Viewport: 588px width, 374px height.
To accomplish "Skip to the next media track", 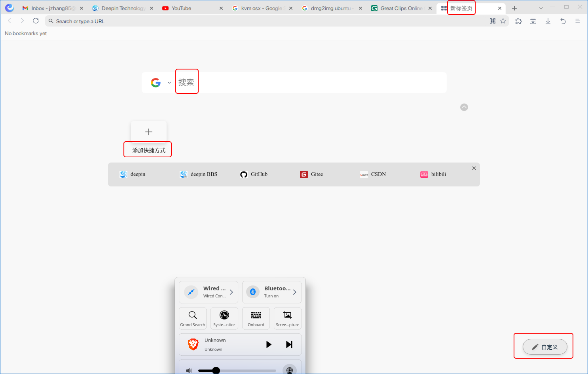I will click(289, 344).
